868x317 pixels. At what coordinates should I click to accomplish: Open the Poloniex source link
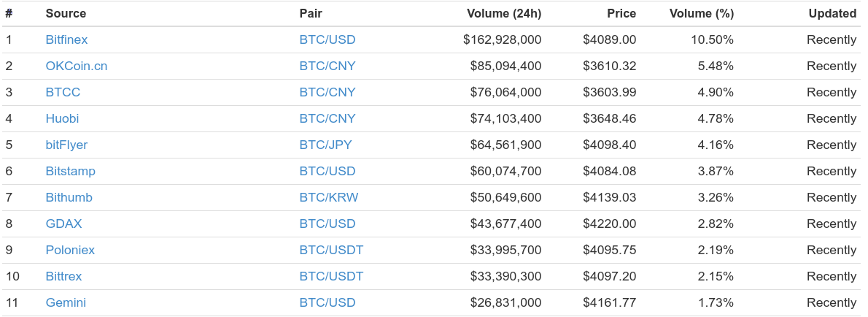coord(70,250)
